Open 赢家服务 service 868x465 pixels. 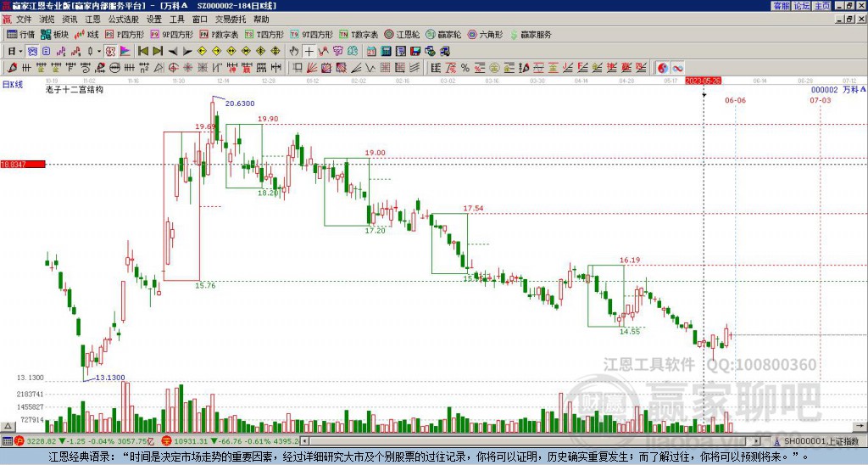point(531,34)
